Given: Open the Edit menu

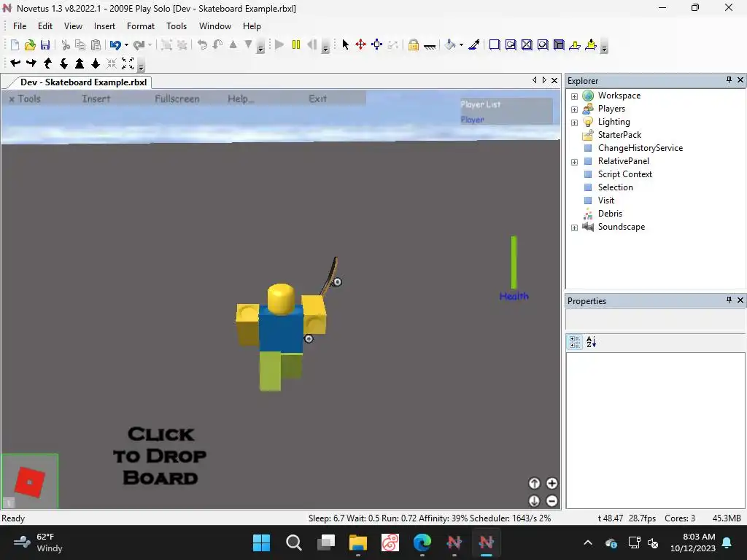Looking at the screenshot, I should [45, 26].
